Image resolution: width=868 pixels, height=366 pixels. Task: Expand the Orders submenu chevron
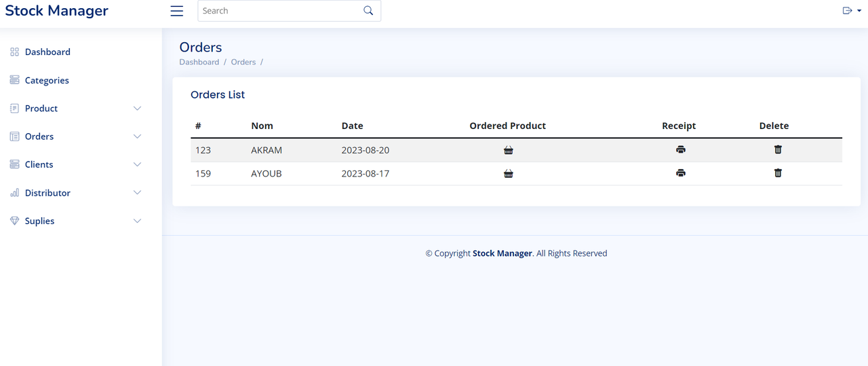tap(137, 136)
